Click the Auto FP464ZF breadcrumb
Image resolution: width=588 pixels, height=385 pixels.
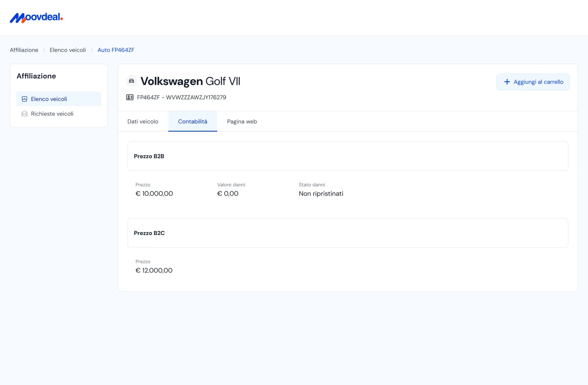pos(116,50)
